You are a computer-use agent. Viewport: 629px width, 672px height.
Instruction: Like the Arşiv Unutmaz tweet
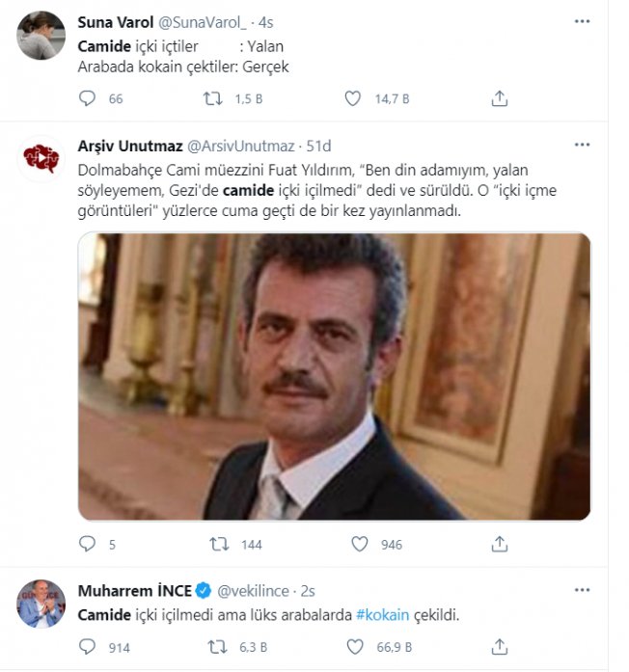[359, 544]
